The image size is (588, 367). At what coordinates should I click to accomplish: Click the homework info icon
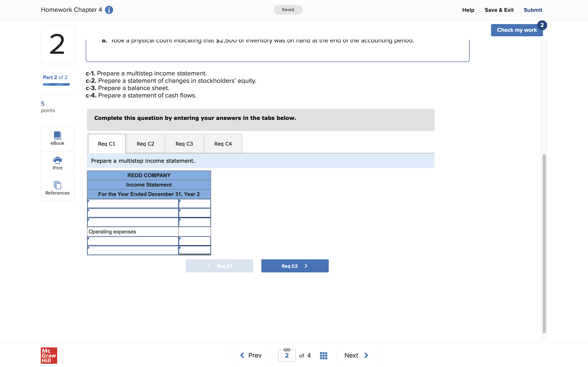(x=109, y=10)
